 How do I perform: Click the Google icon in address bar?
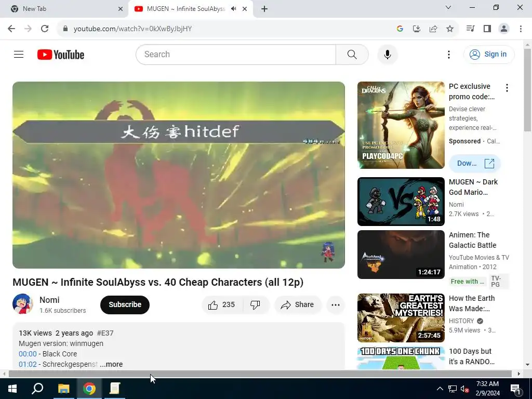[x=400, y=29]
